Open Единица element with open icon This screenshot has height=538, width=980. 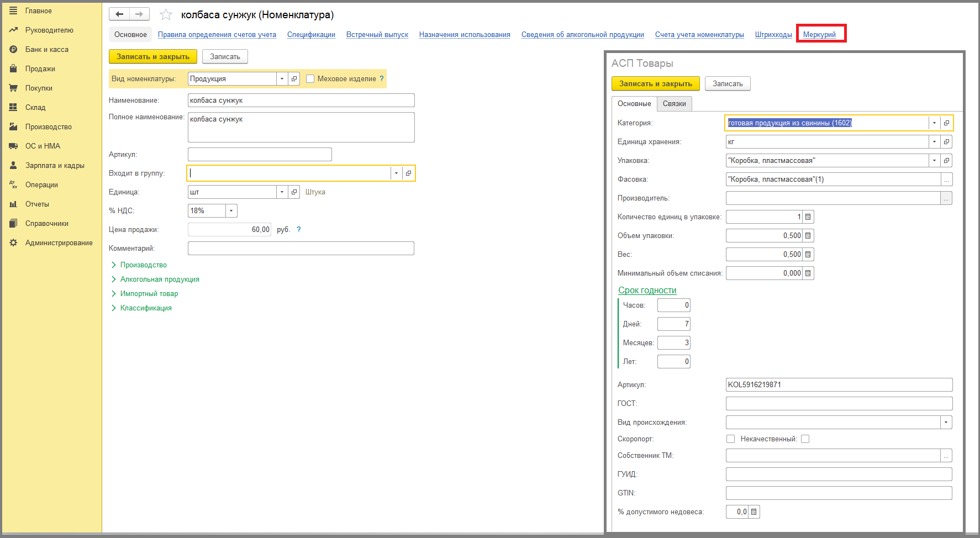294,192
